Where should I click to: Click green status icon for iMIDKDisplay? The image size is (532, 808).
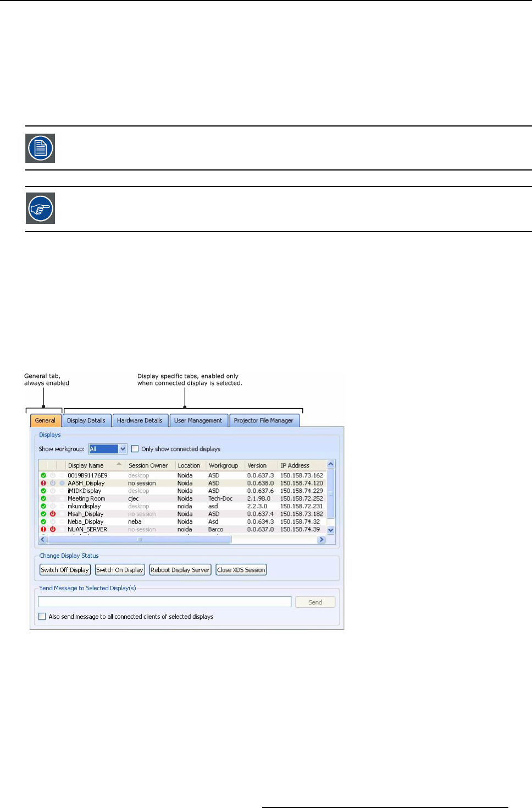[x=43, y=491]
